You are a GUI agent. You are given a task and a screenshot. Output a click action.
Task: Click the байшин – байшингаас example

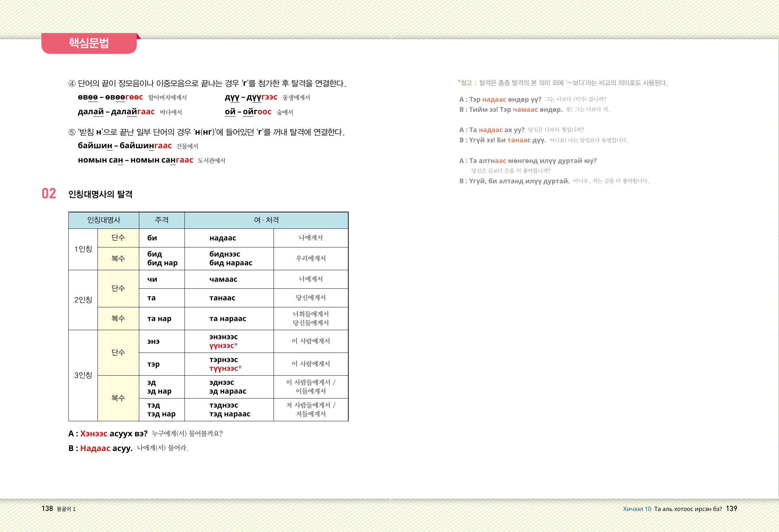click(x=125, y=146)
